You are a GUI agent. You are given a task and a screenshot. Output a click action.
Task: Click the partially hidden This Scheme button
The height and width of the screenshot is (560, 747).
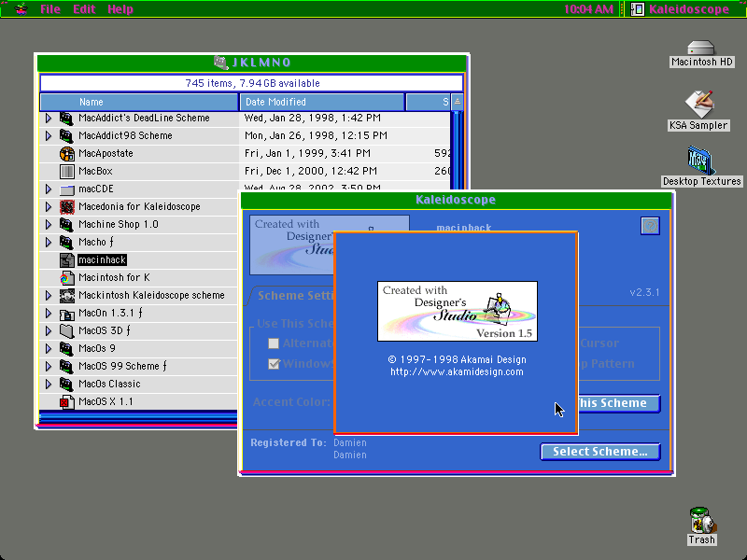coord(619,403)
